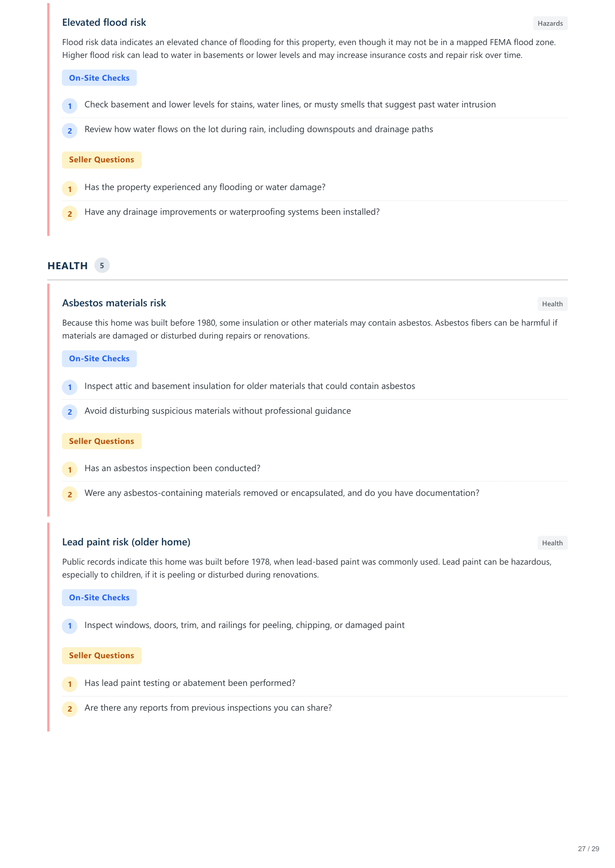The height and width of the screenshot is (868, 615).
Task: Click blue number 2 beside water flow review
Action: [x=70, y=131]
